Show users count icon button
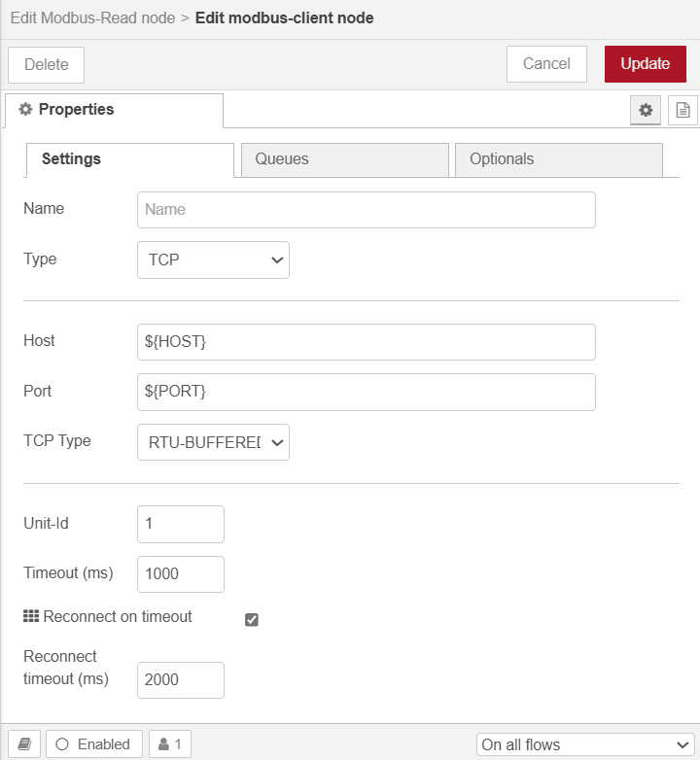 (170, 743)
